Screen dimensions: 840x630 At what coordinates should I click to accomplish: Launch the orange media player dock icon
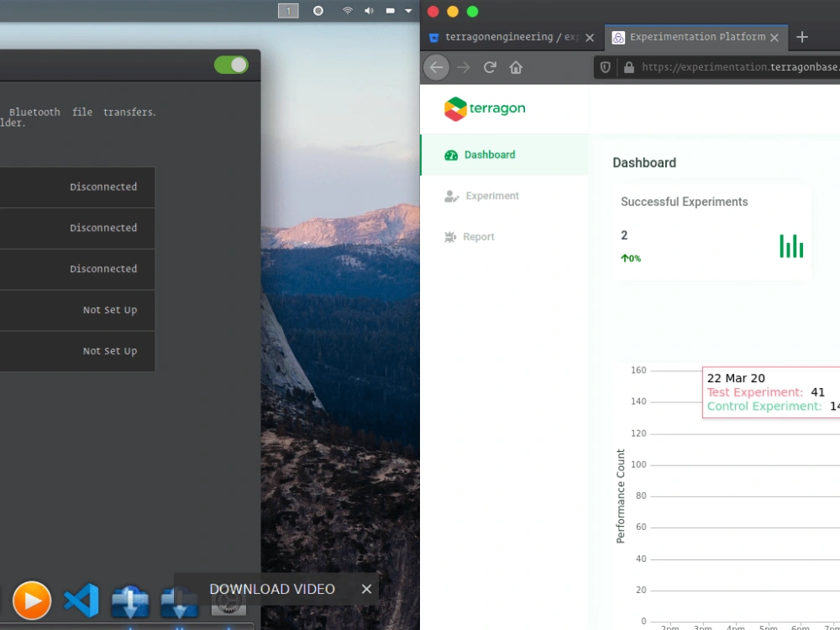tap(32, 600)
